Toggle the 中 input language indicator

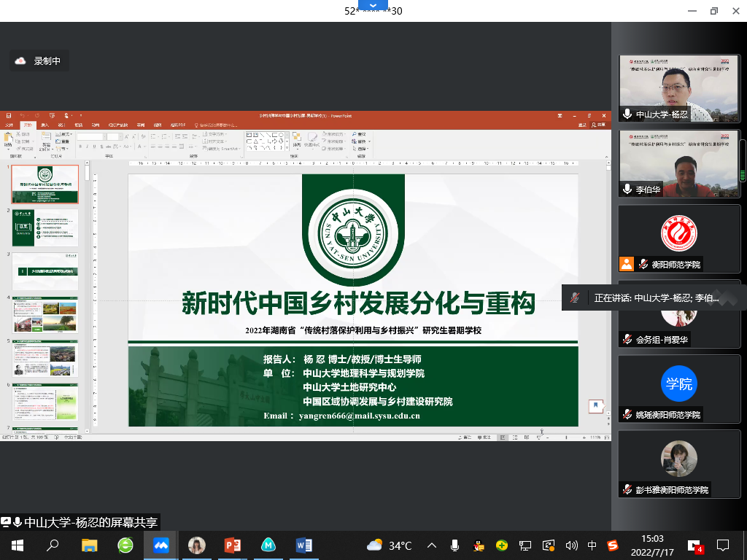592,545
